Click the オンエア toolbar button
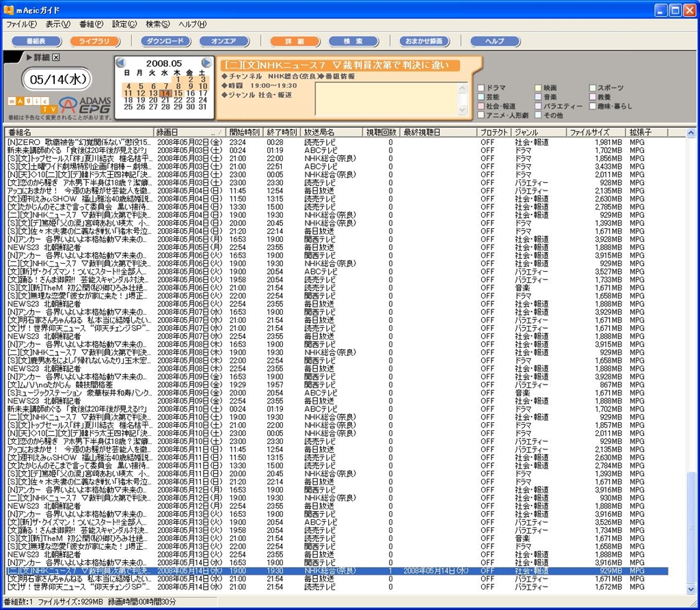Image resolution: width=700 pixels, height=610 pixels. click(x=224, y=41)
